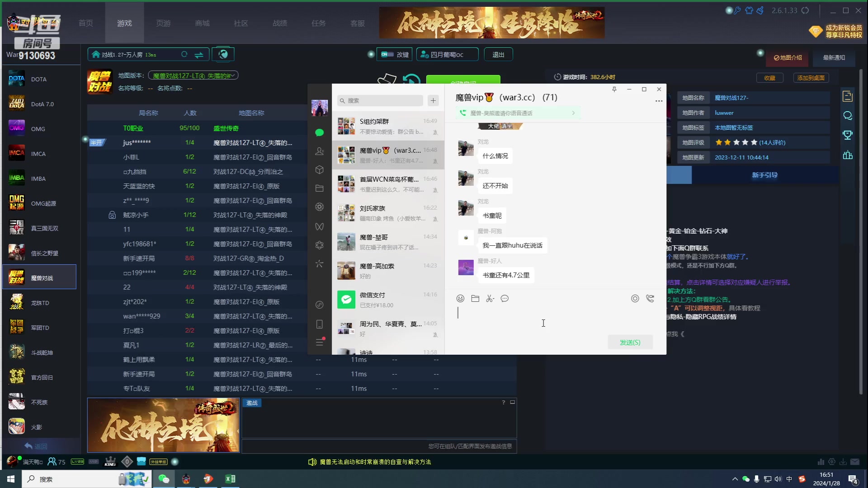This screenshot has width=868, height=488.
Task: Open WeChat from Windows taskbar
Action: coord(164,479)
